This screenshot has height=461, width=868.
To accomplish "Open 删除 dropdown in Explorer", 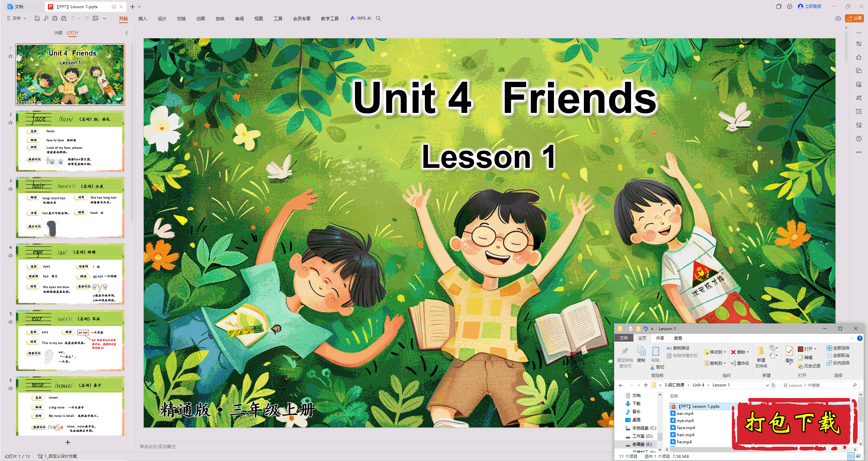I will [740, 352].
